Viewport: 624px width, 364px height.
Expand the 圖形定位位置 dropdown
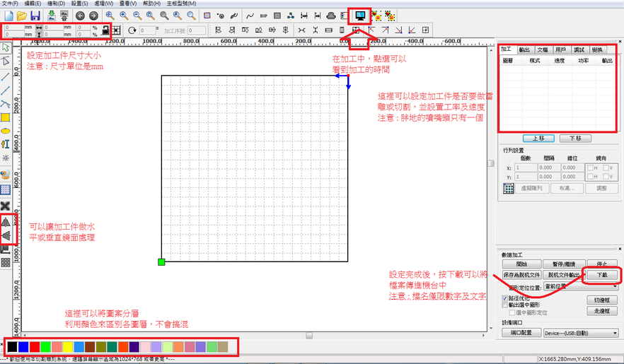pos(581,286)
